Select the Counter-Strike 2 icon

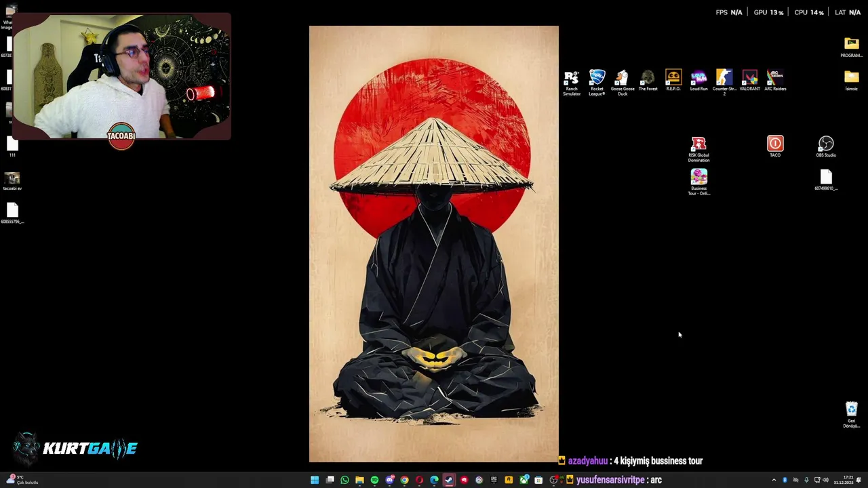(x=724, y=83)
